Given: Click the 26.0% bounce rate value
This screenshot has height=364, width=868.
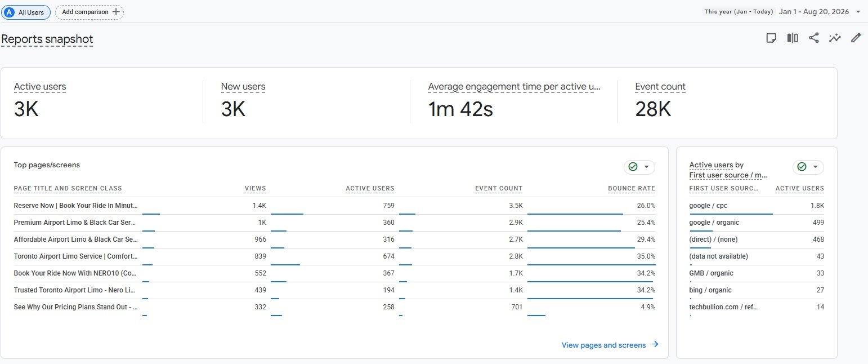Looking at the screenshot, I should tap(646, 206).
